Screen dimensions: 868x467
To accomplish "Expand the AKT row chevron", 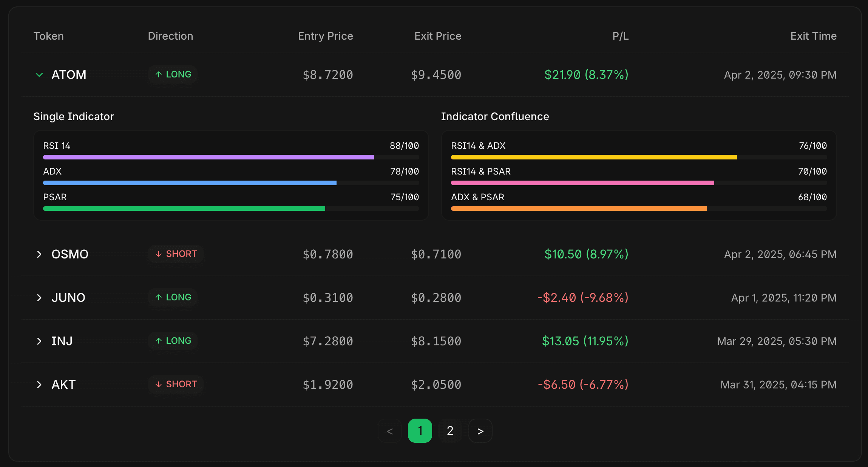I will tap(39, 385).
